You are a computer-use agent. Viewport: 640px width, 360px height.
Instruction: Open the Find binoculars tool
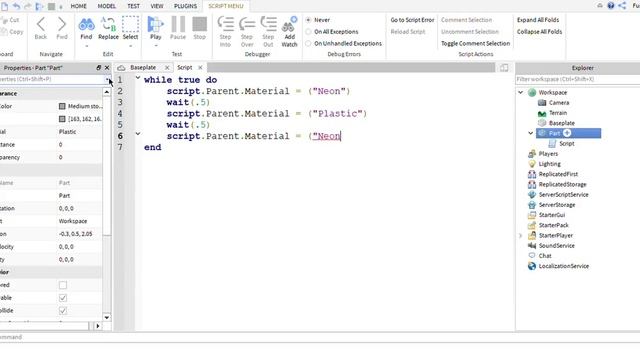pyautogui.click(x=86, y=24)
